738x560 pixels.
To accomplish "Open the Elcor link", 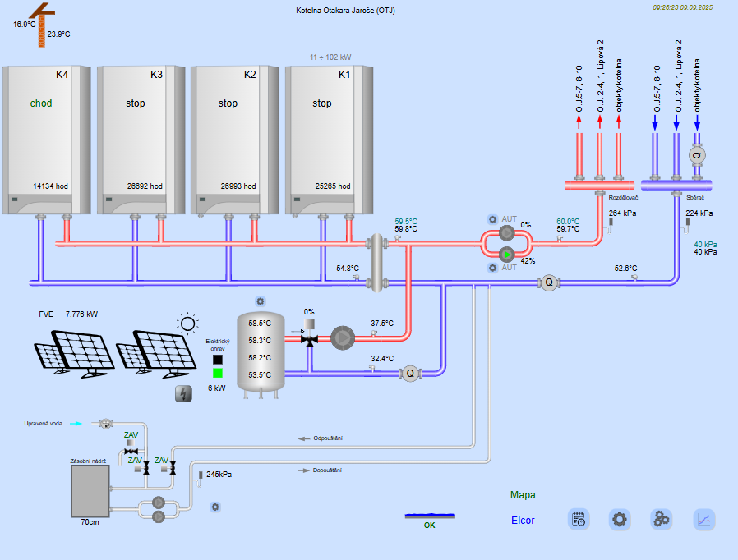I will [x=523, y=521].
